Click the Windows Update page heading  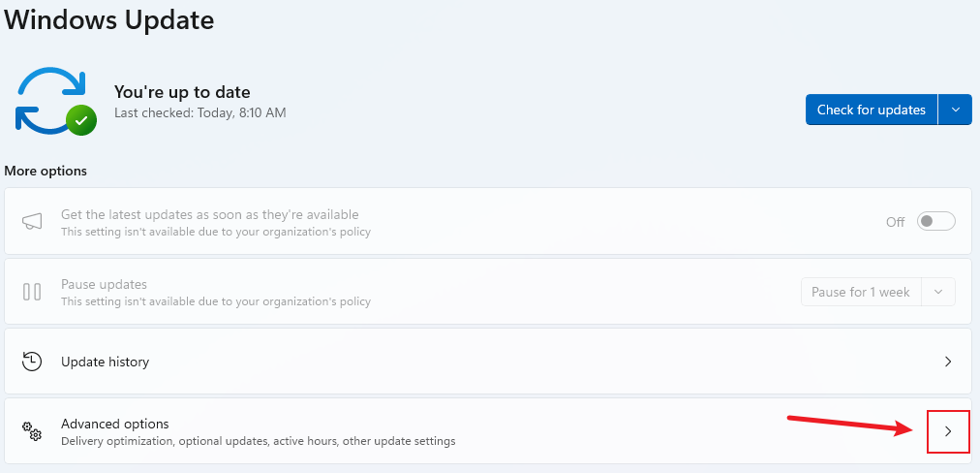point(109,18)
